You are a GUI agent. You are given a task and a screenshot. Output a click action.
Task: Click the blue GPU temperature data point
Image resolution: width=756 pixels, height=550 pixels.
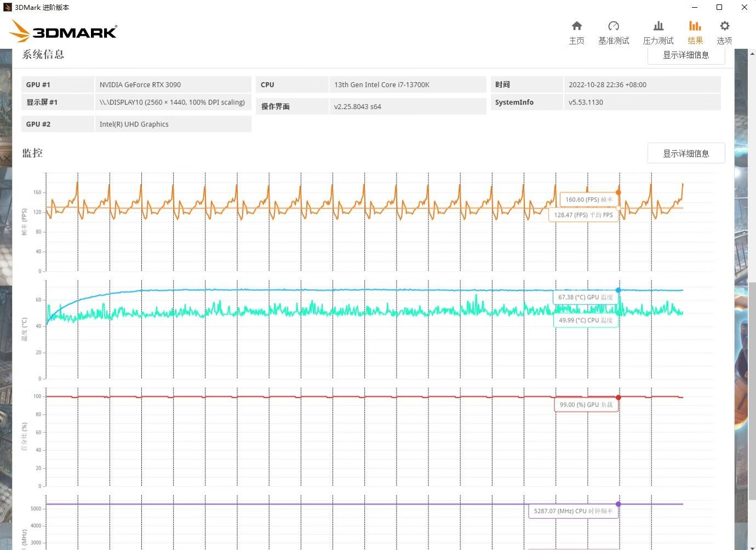(618, 290)
